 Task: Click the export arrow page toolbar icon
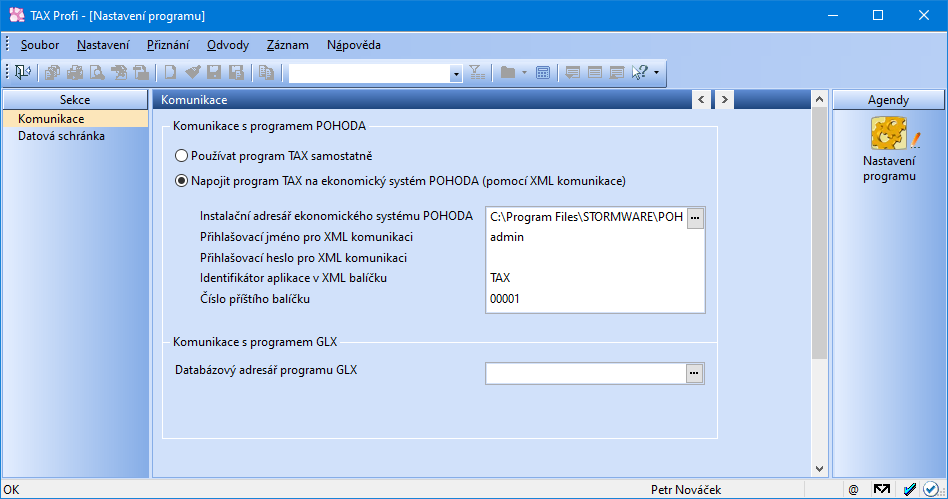click(x=119, y=73)
